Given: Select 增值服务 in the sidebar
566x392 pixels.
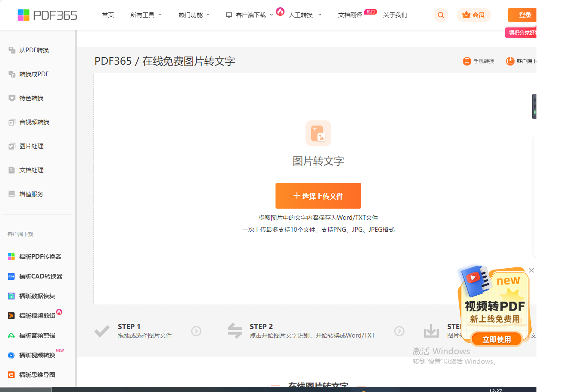Looking at the screenshot, I should point(32,194).
